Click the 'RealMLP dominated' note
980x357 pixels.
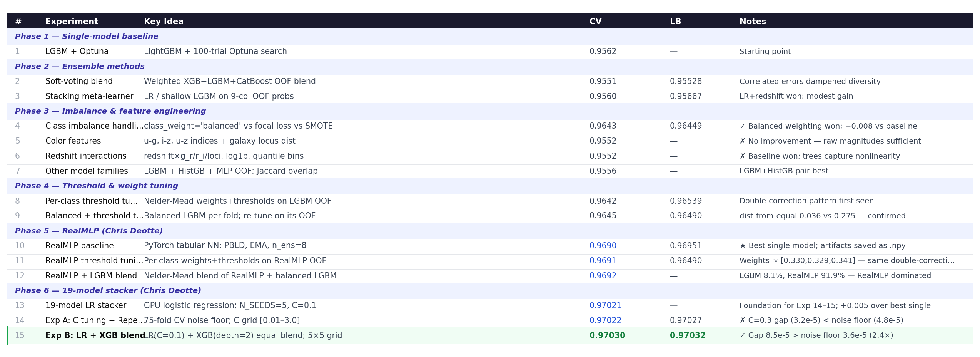835,276
